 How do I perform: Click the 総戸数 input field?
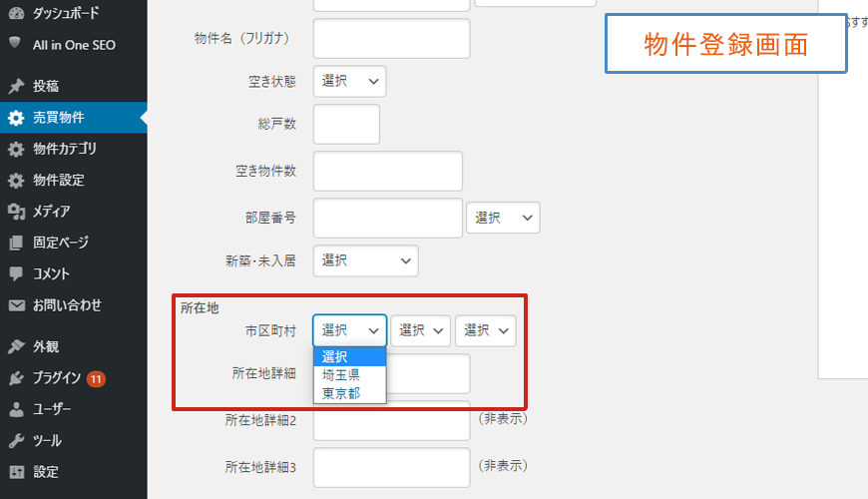pyautogui.click(x=346, y=125)
